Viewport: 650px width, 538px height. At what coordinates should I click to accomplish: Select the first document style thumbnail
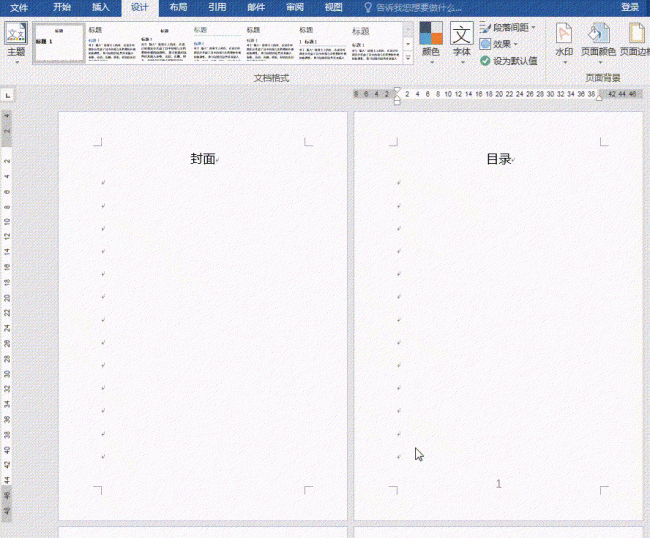pyautogui.click(x=59, y=43)
